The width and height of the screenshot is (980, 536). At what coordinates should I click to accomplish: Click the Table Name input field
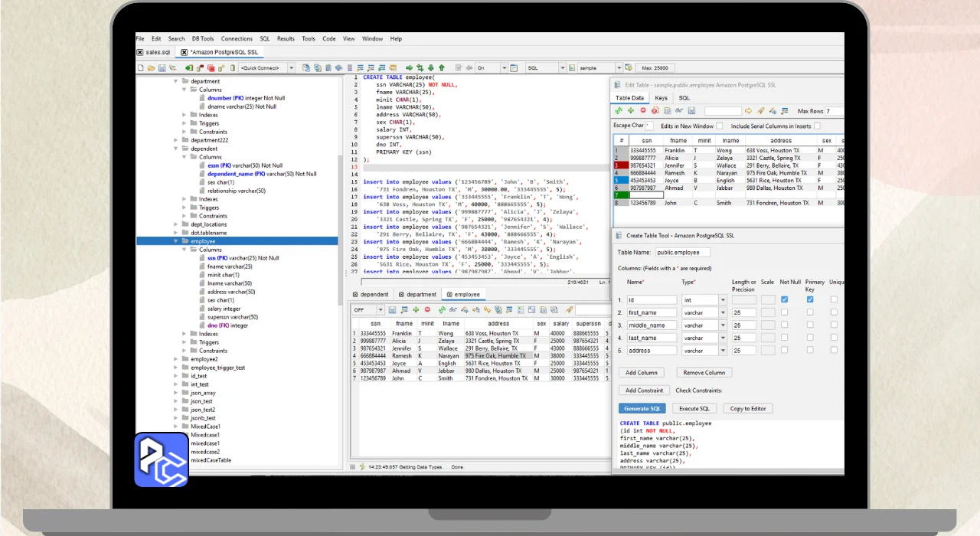coord(682,252)
